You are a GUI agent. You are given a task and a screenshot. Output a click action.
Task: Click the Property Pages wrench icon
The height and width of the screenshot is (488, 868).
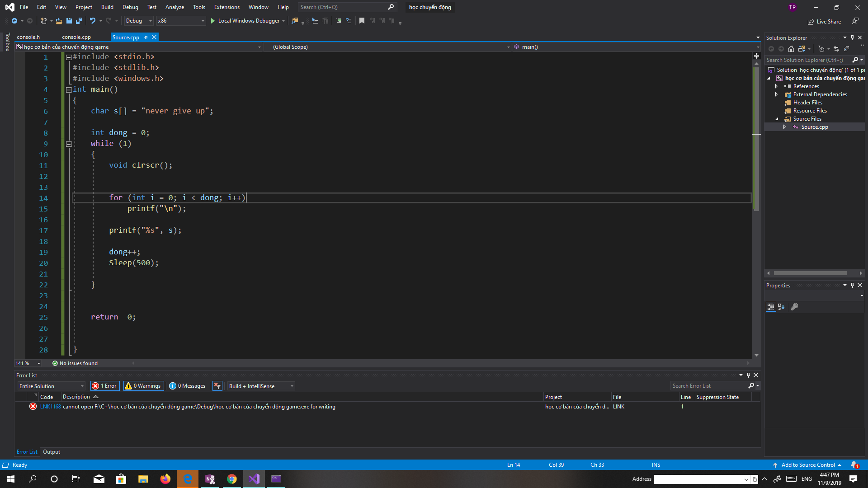click(794, 307)
